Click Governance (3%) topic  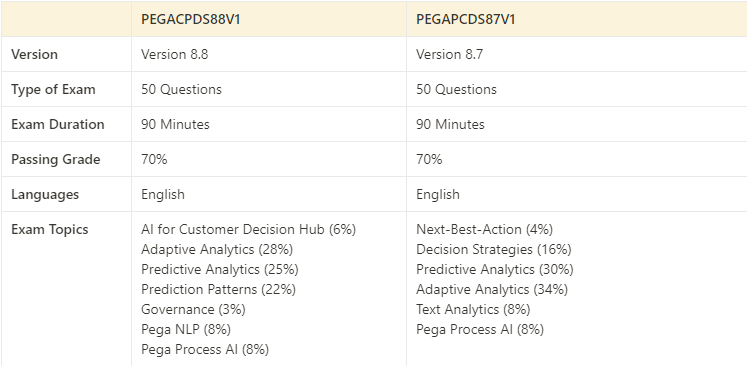pos(193,309)
